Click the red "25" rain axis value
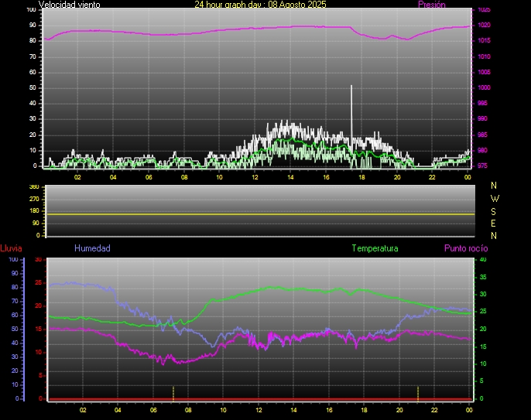531x420 pixels. tap(39, 282)
